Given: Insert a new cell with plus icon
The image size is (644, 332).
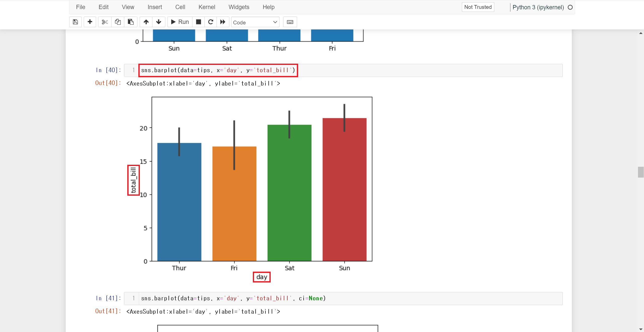Looking at the screenshot, I should coord(90,22).
